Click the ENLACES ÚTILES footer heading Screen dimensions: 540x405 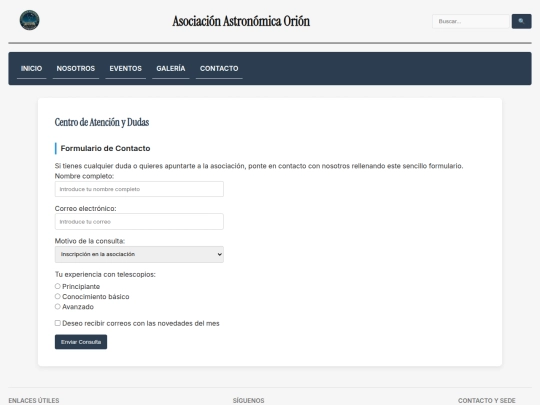pyautogui.click(x=34, y=401)
